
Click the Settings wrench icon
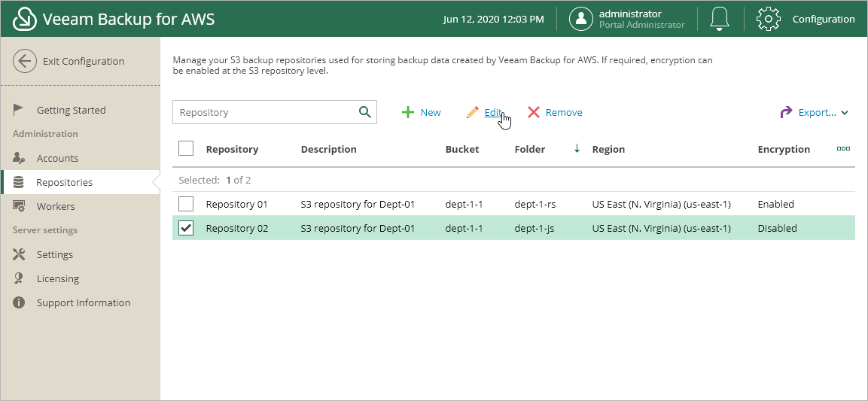click(x=19, y=254)
